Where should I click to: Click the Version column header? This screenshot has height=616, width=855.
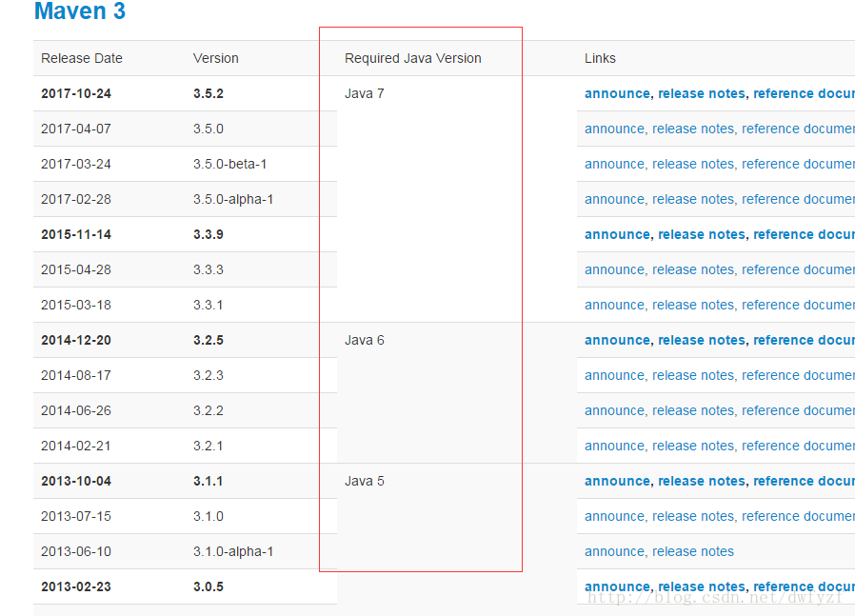[216, 58]
